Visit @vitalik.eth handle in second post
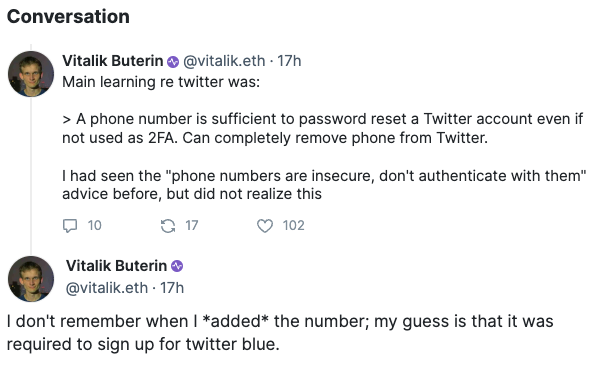This screenshot has width=604, height=365. click(107, 288)
